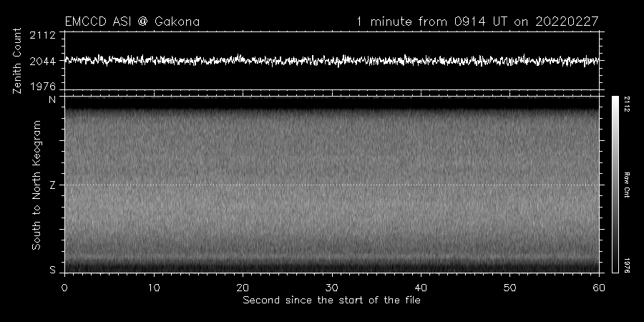This screenshot has width=644, height=322.
Task: Click the '30' tick label on the time axis
Action: pyautogui.click(x=332, y=288)
